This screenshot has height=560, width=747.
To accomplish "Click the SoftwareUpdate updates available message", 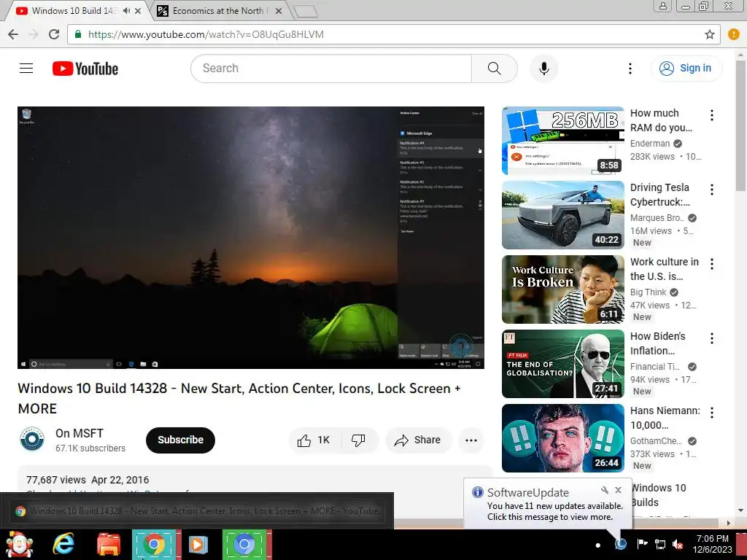I will click(554, 511).
